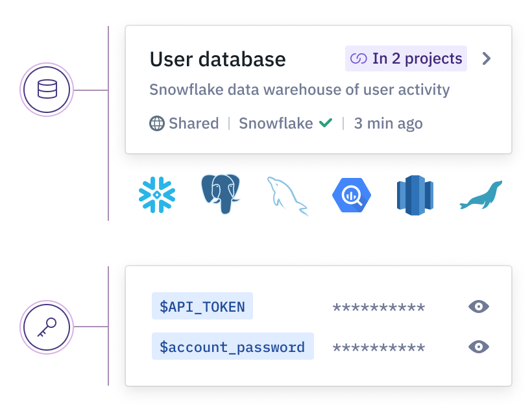Click the key icon in circle
532x413 pixels.
[47, 327]
